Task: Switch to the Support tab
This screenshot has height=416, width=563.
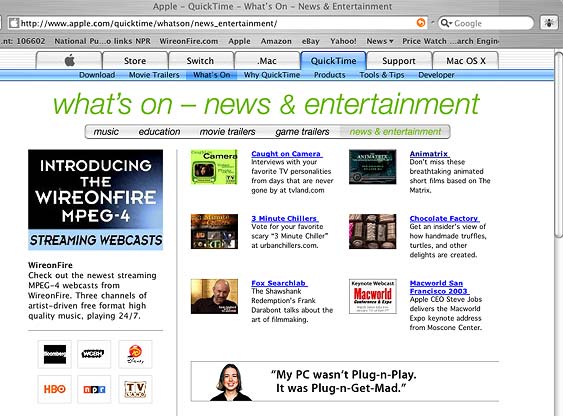Action: [x=399, y=61]
